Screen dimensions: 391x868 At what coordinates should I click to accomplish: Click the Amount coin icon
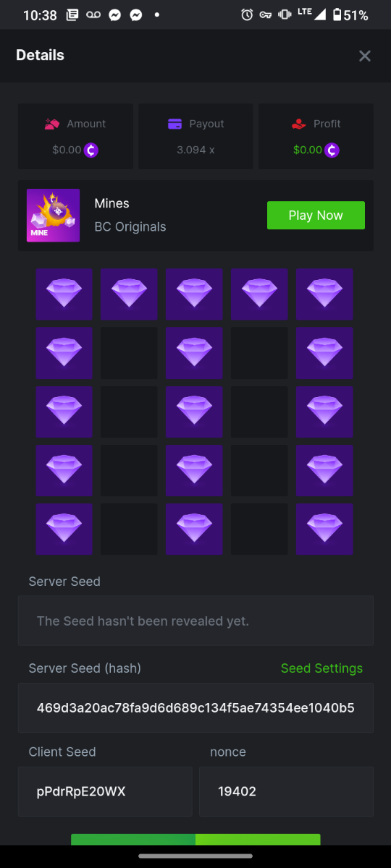click(x=91, y=150)
